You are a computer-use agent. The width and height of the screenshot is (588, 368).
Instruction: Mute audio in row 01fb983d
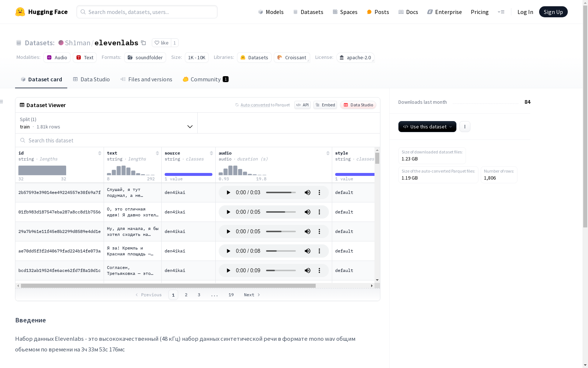(308, 212)
